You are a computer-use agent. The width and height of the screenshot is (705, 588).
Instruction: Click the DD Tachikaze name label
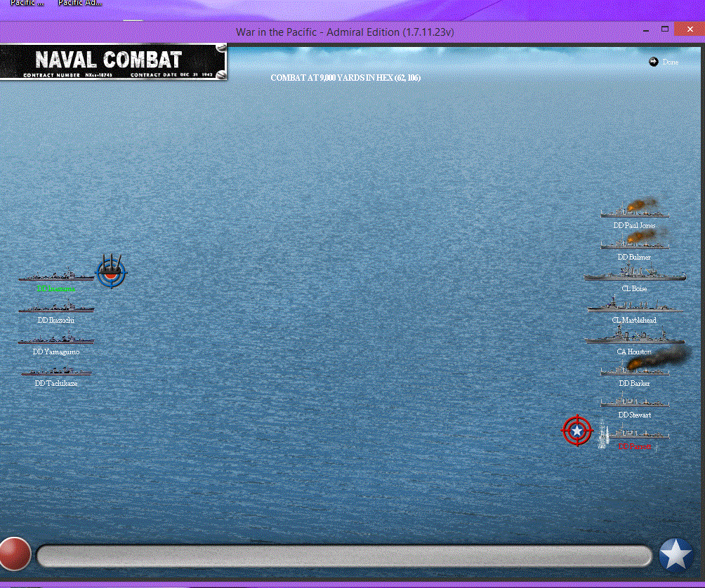(56, 383)
